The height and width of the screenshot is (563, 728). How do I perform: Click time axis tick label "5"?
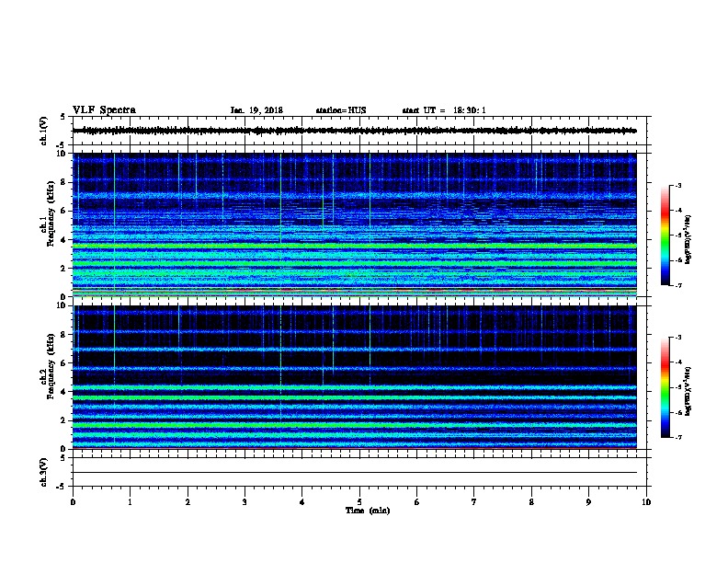point(359,502)
